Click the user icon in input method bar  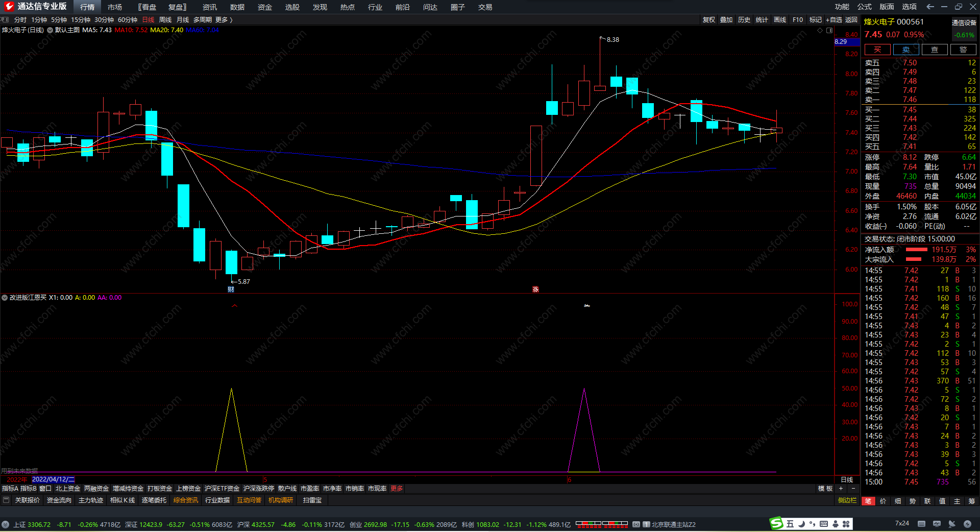836,524
